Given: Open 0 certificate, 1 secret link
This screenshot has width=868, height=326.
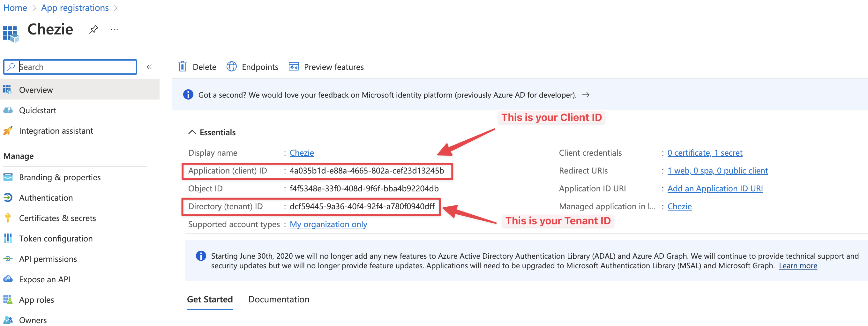Looking at the screenshot, I should [x=705, y=152].
